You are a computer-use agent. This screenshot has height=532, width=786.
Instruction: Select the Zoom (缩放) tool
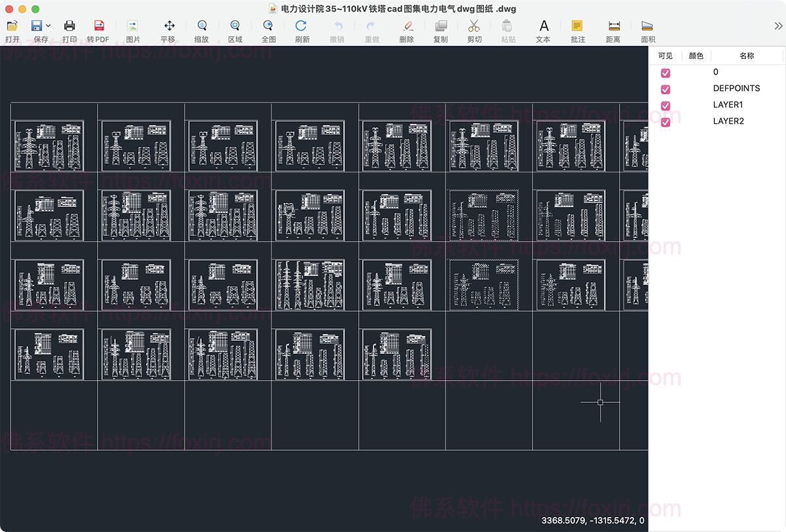pos(202,26)
